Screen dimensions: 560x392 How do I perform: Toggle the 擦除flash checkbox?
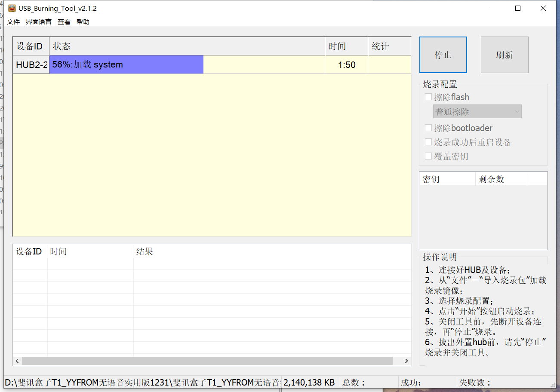tap(428, 97)
